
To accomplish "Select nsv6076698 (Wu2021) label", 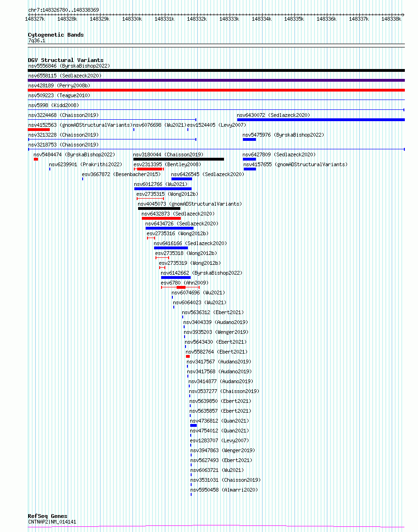I will coord(160,125).
